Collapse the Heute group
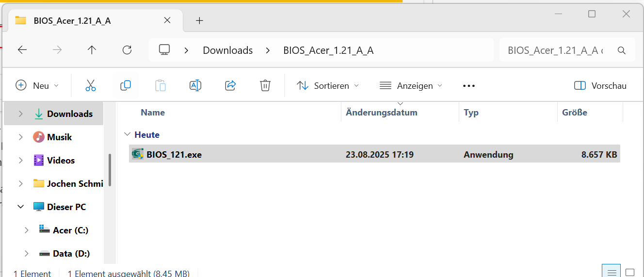Screen dimensions: 644x277 127,134
